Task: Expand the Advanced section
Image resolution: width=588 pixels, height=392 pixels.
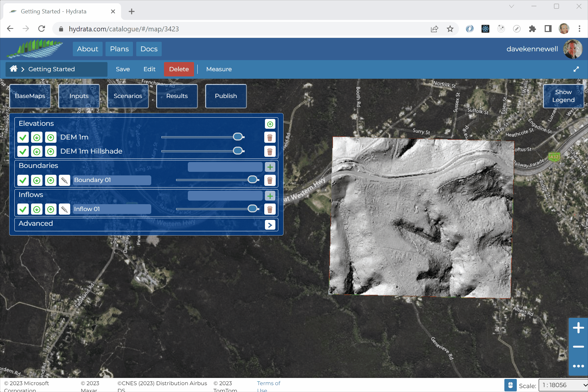Action: pyautogui.click(x=270, y=225)
